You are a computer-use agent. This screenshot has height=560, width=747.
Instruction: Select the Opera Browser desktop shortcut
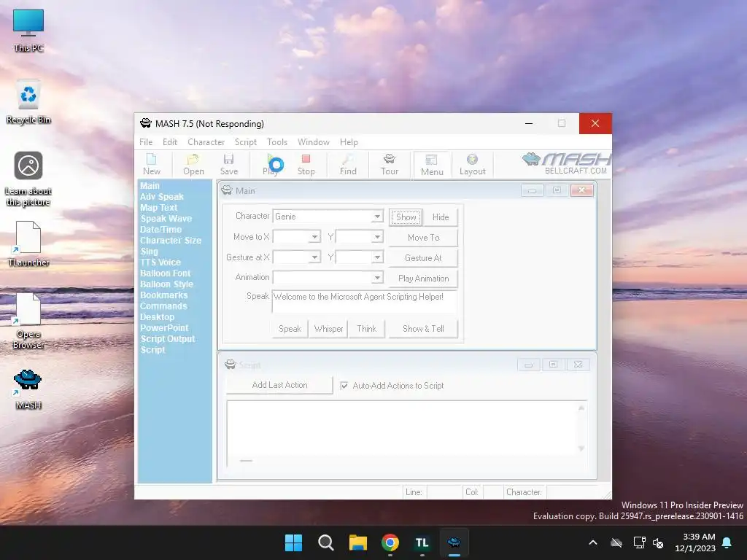pyautogui.click(x=28, y=321)
